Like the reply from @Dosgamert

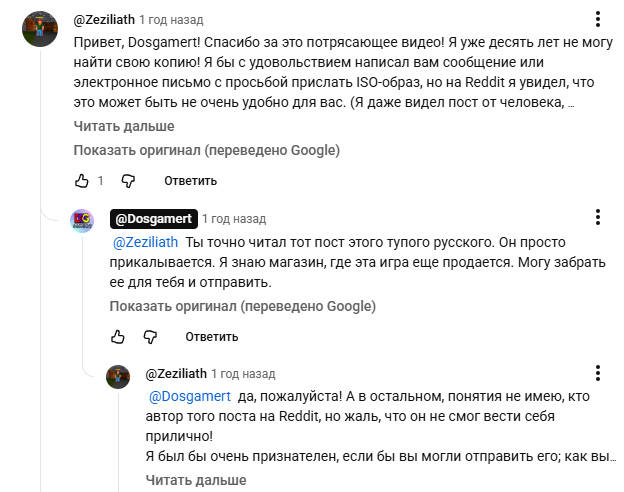click(x=118, y=336)
